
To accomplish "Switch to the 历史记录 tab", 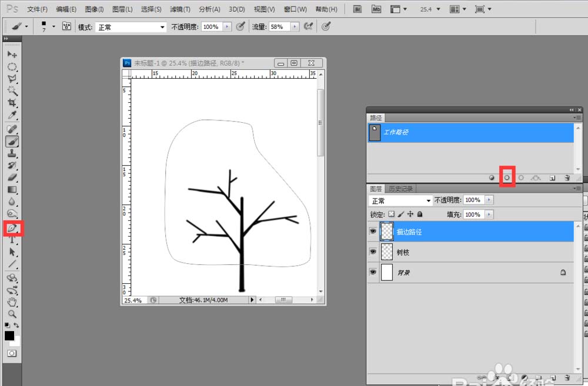I will [400, 189].
